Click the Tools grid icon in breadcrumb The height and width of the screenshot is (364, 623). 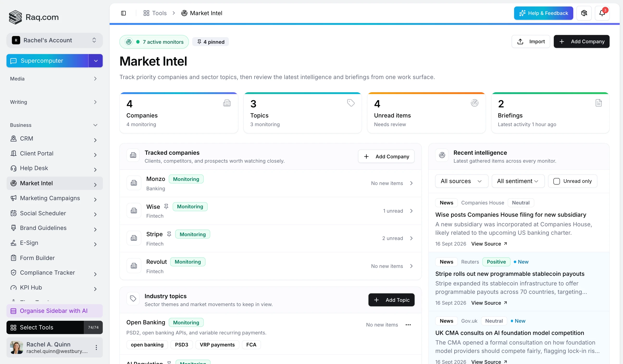pos(146,13)
